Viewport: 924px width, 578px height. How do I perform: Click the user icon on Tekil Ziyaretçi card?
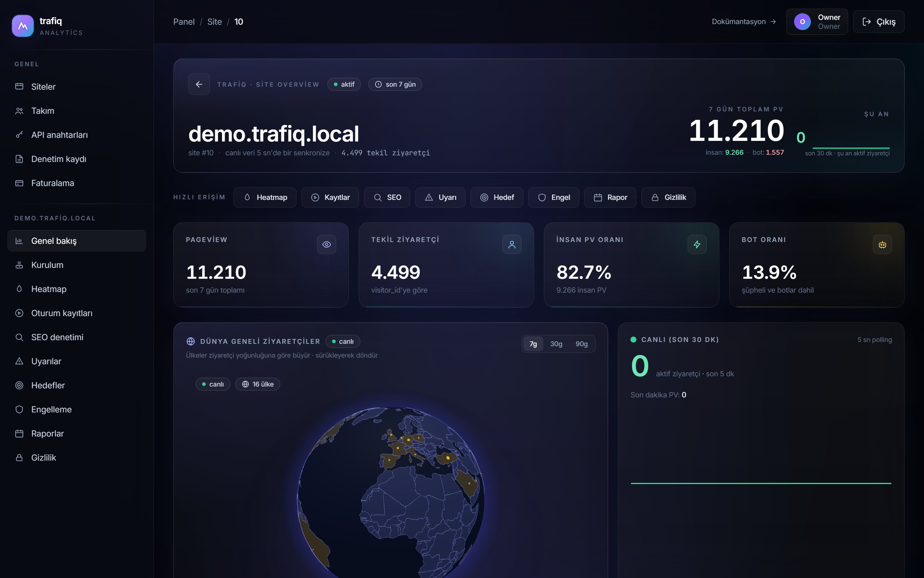(512, 244)
